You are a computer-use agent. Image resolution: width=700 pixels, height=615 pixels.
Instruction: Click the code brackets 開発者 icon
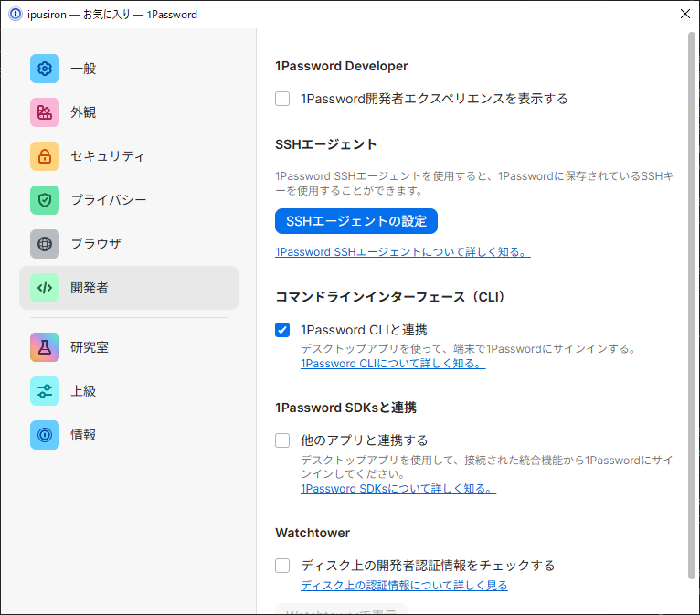45,288
